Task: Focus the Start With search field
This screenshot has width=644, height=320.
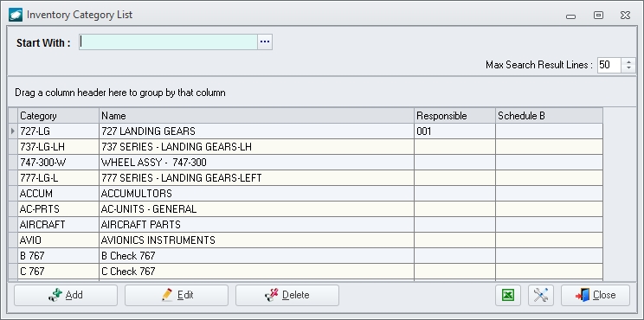Action: 169,42
